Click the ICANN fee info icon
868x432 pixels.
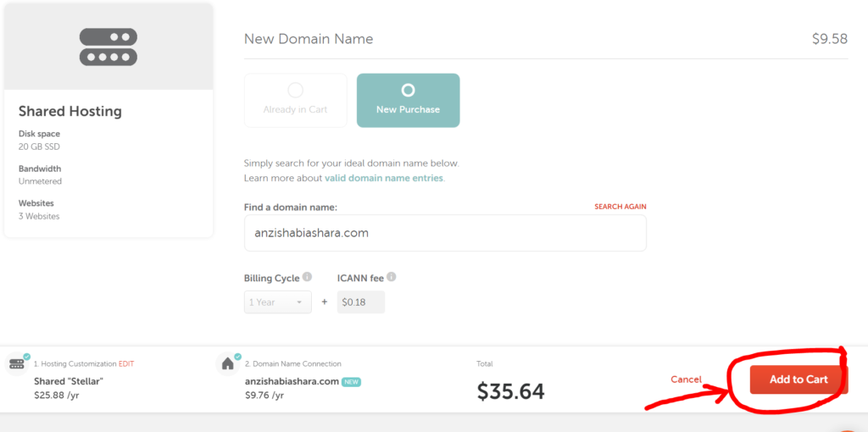click(x=392, y=277)
